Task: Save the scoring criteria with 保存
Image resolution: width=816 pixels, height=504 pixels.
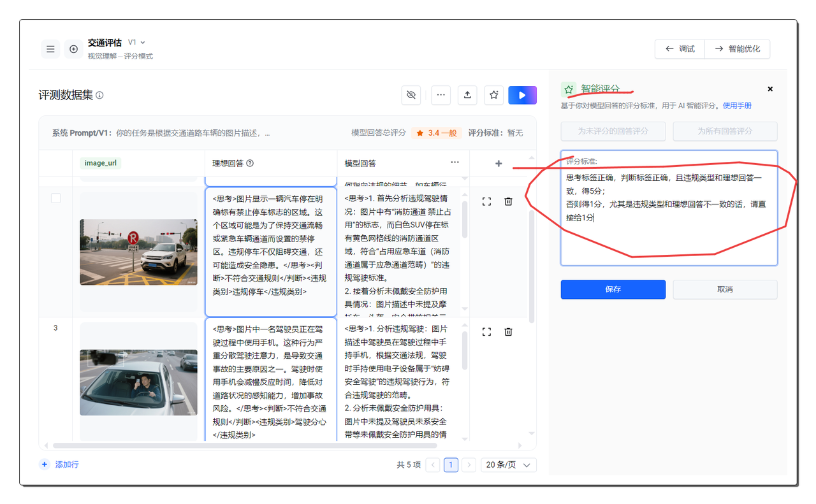Action: pos(613,289)
